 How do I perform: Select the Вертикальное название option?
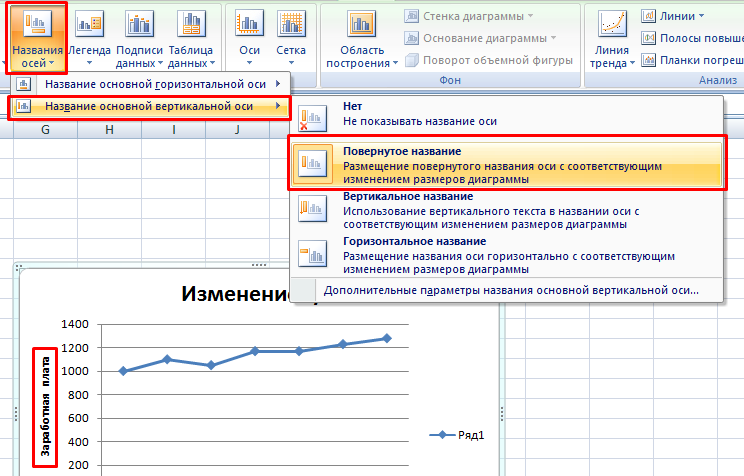(507, 210)
